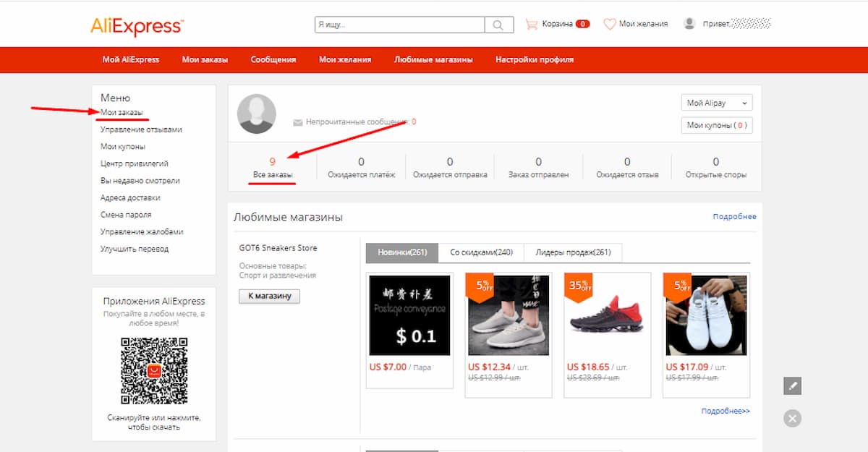Open Центр привилегий in sidebar
This screenshot has height=452, width=868.
click(135, 163)
